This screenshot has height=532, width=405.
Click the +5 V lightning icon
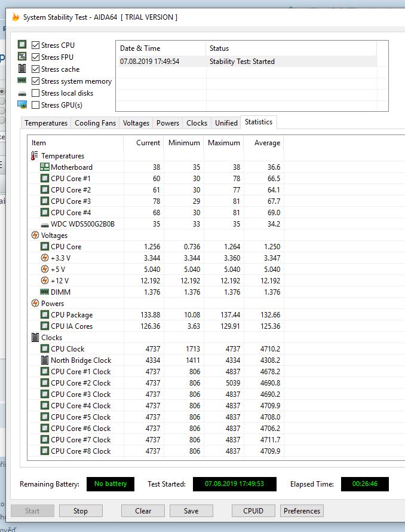44,269
